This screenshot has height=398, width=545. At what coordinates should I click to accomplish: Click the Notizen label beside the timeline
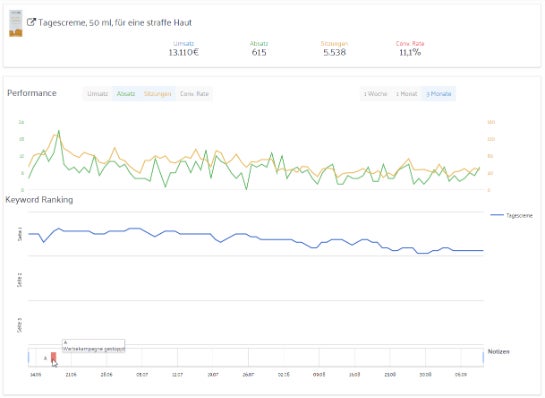point(498,352)
